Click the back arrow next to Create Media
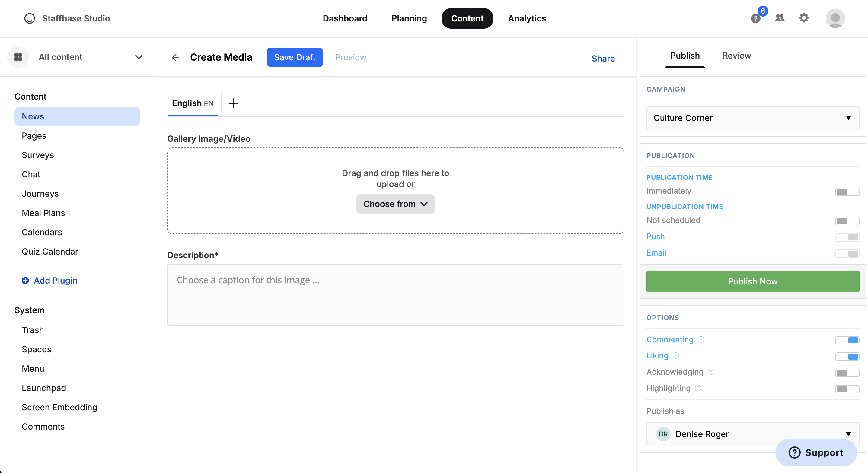The image size is (868, 473). click(x=176, y=58)
